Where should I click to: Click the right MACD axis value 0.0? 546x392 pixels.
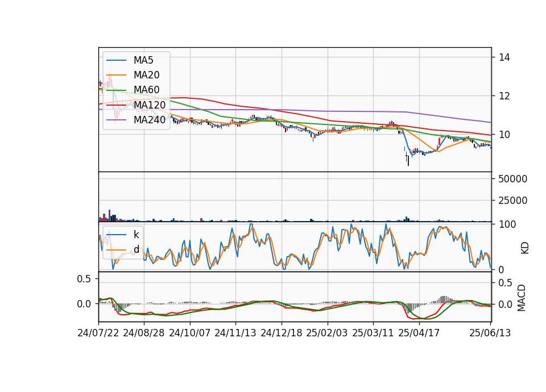(x=506, y=305)
